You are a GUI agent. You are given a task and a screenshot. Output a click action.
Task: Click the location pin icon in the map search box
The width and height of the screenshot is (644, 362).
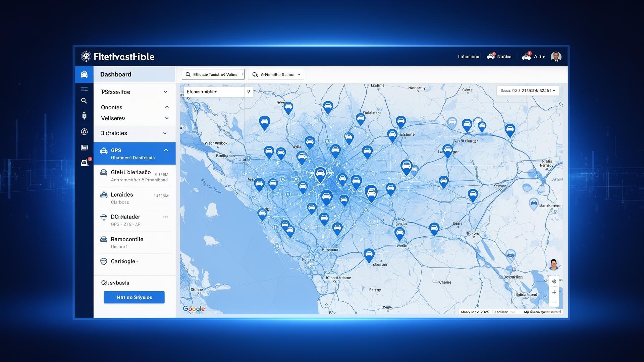click(249, 92)
